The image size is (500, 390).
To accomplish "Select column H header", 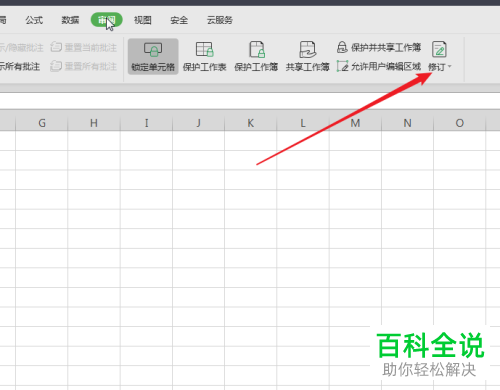I will coord(94,123).
